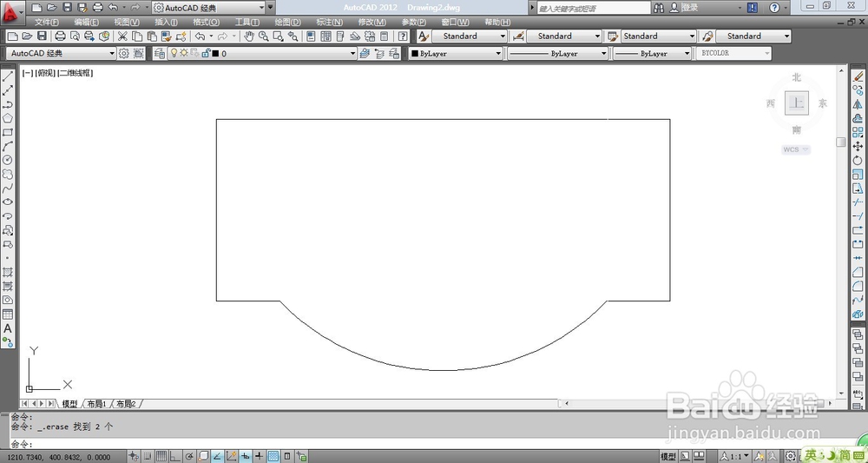868x463 pixels.
Task: Click the Zoom Realtime magnifier icon
Action: click(264, 36)
